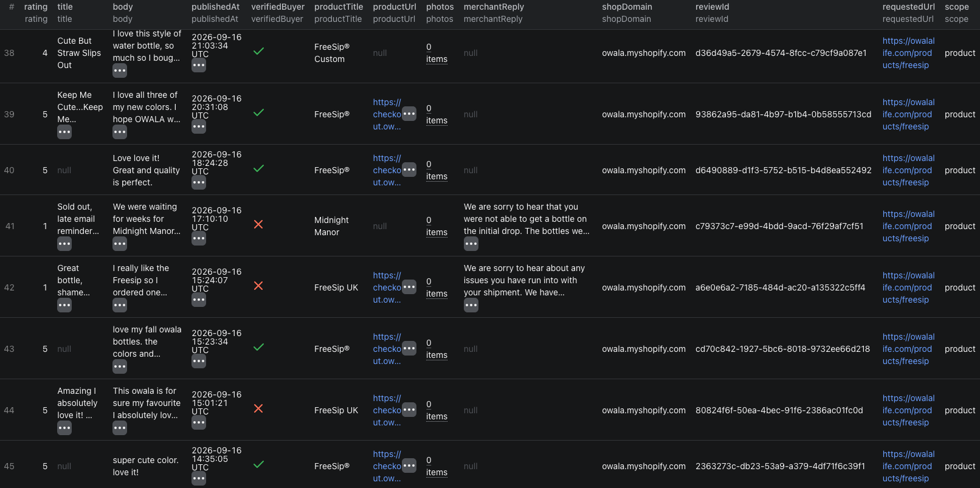Click verifiedBuyer checkmark in row 38

point(258,52)
